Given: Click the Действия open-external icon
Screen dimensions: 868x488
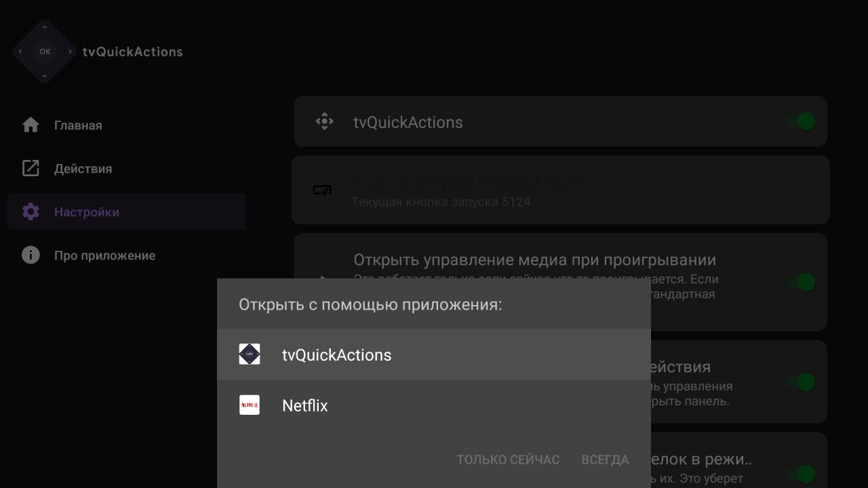Looking at the screenshot, I should tap(31, 168).
